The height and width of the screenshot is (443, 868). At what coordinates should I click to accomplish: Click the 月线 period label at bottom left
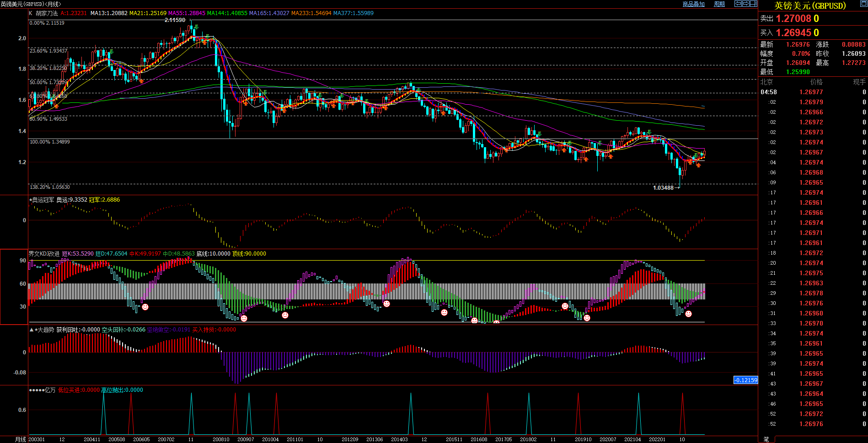[21, 439]
